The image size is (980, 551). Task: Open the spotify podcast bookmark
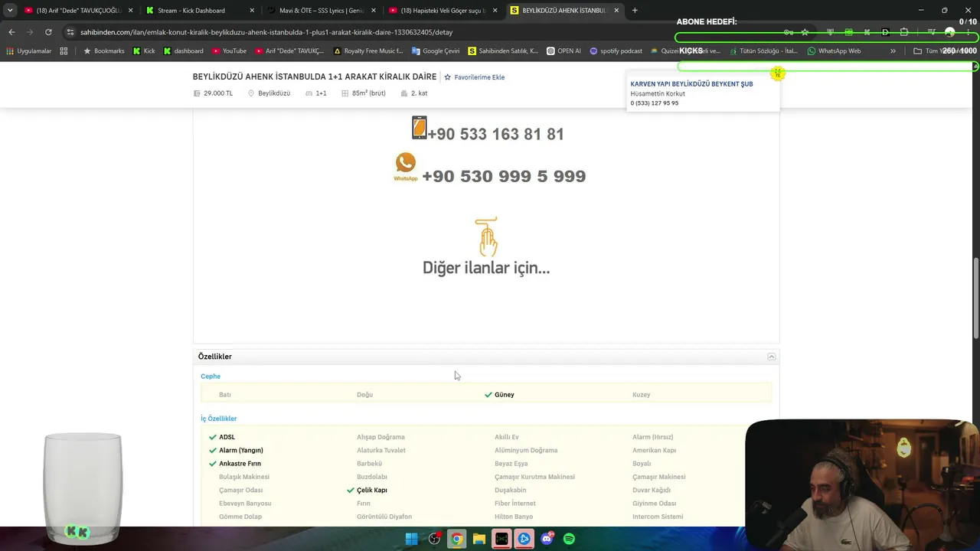[616, 51]
